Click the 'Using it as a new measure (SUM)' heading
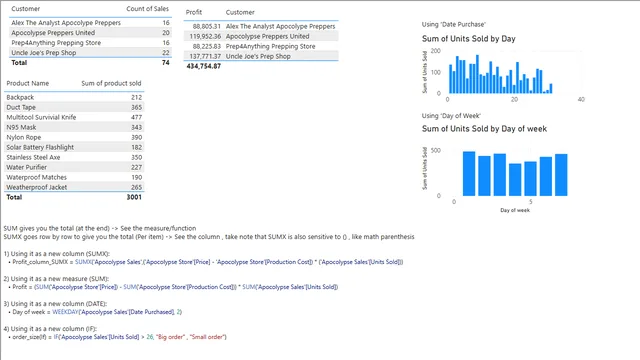The height and width of the screenshot is (360, 640). 56,279
